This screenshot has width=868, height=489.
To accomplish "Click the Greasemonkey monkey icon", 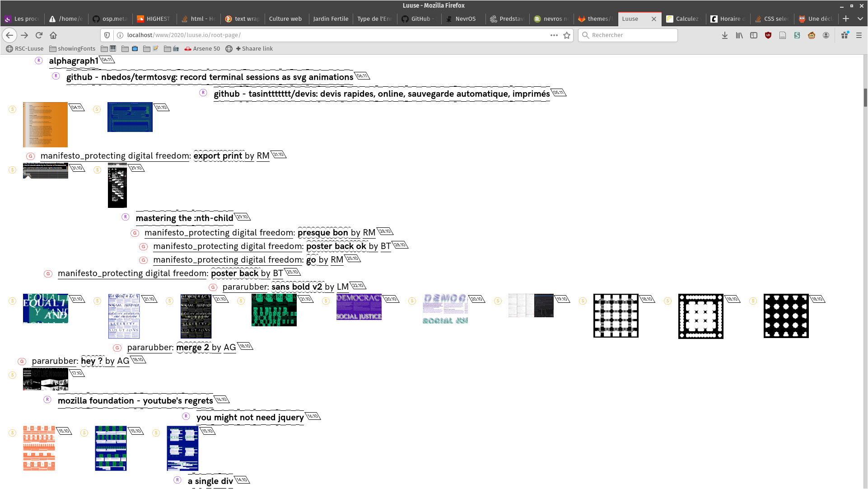I will pyautogui.click(x=812, y=35).
